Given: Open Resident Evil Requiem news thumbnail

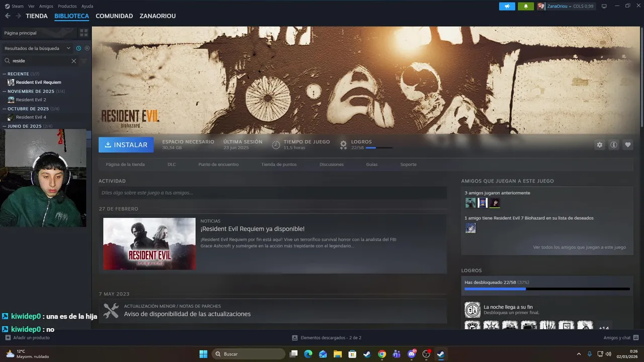Looking at the screenshot, I should click(x=149, y=244).
